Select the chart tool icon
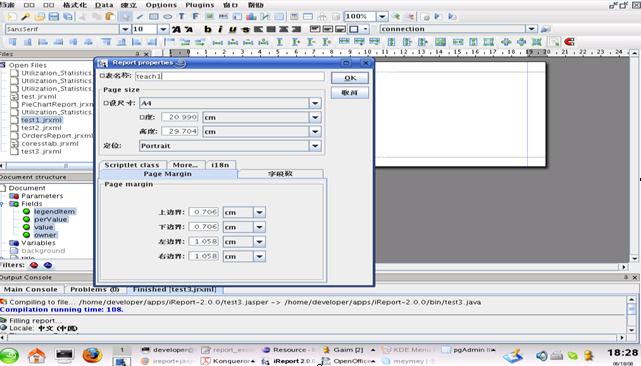 point(251,16)
